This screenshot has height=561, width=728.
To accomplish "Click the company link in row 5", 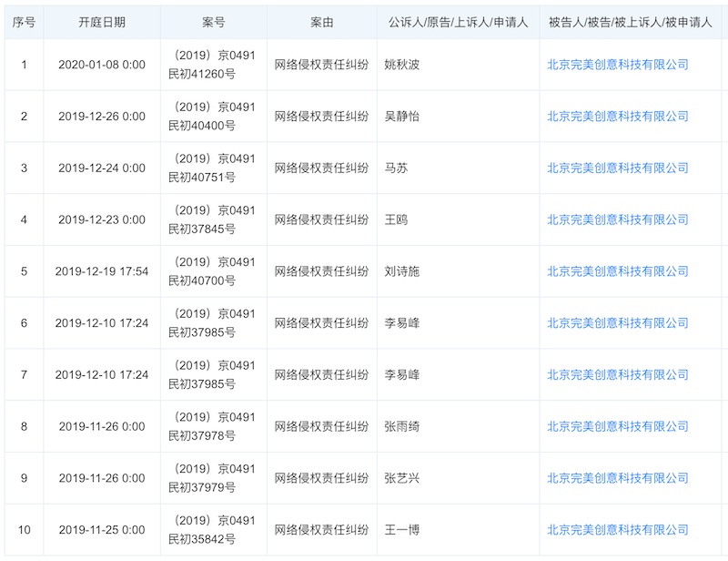I will pyautogui.click(x=617, y=271).
